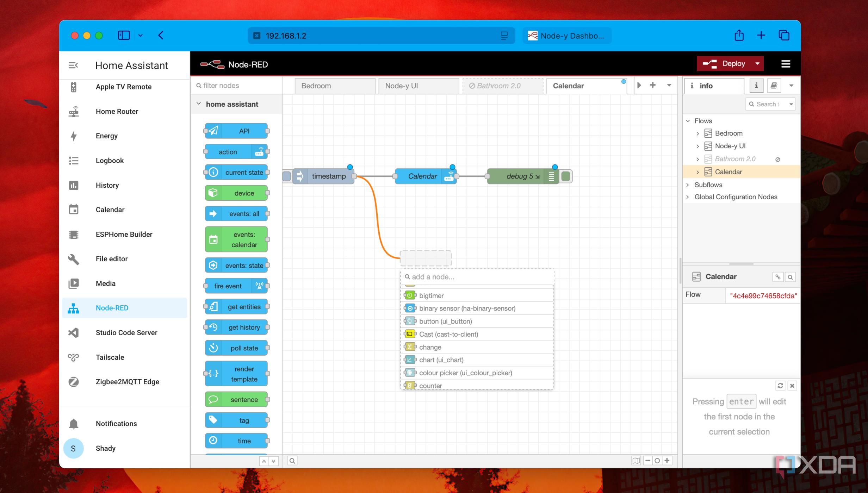The height and width of the screenshot is (493, 868).
Task: Expand the Node-y UI flow tree item
Action: coord(697,146)
